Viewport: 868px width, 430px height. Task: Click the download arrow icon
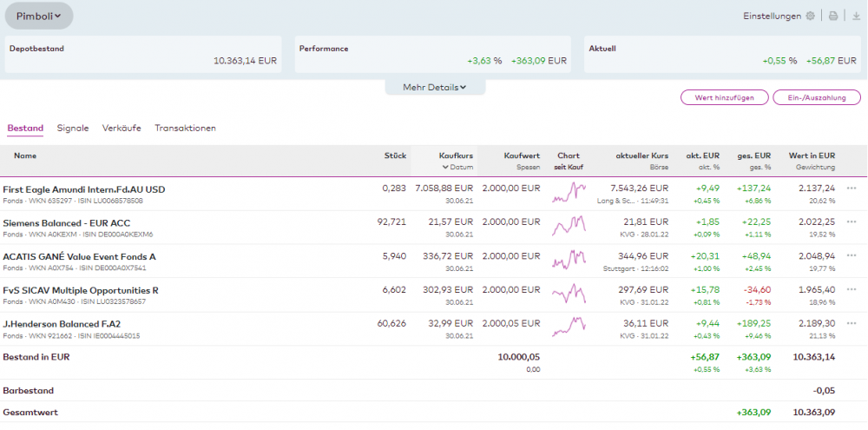[856, 16]
